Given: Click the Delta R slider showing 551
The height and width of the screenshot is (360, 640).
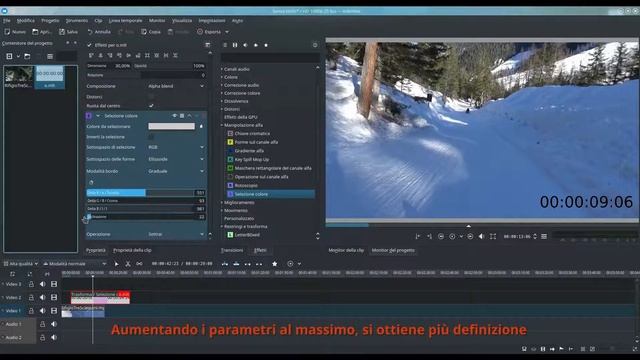Looking at the screenshot, I should (146, 193).
